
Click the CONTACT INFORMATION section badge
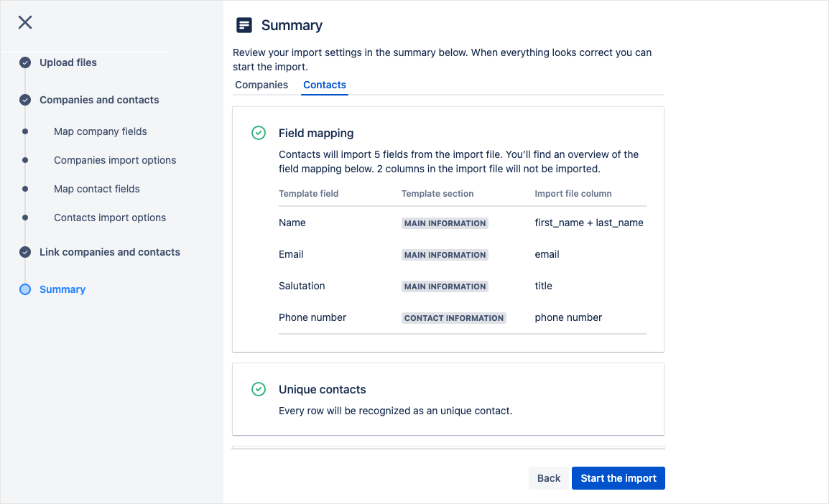pos(454,318)
